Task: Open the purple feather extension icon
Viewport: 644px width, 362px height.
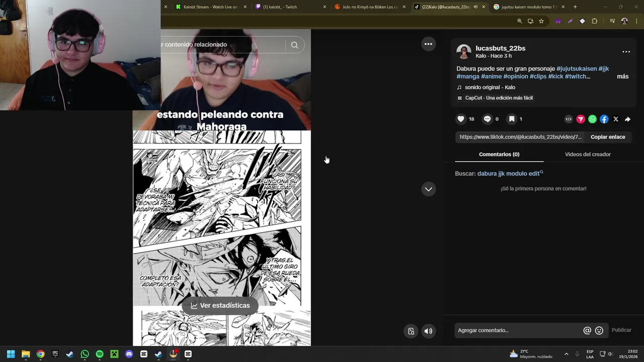Action: (x=570, y=21)
